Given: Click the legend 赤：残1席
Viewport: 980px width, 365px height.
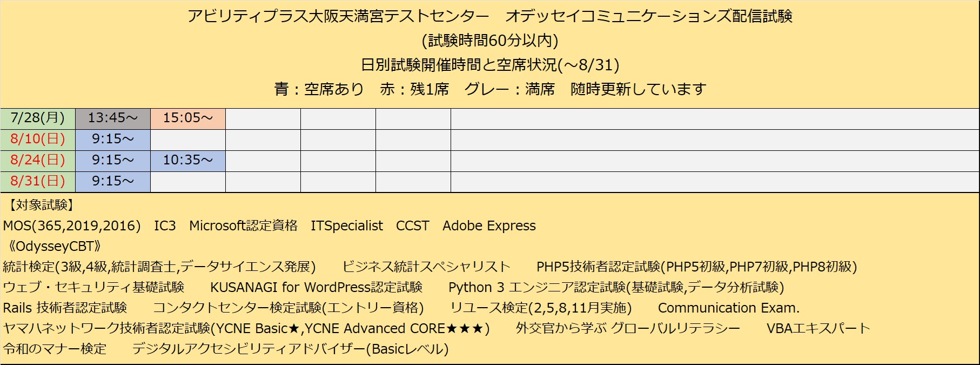Looking at the screenshot, I should pyautogui.click(x=414, y=89).
